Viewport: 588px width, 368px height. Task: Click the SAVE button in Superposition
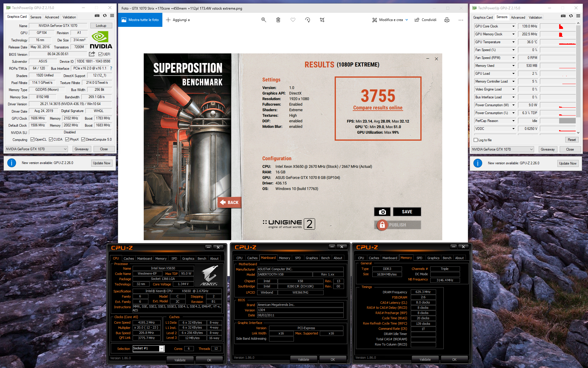point(407,212)
